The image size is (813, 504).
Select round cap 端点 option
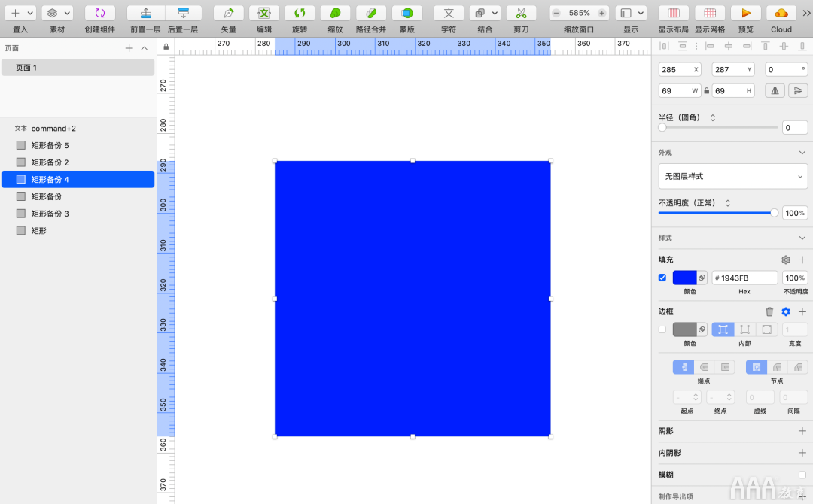(x=704, y=367)
